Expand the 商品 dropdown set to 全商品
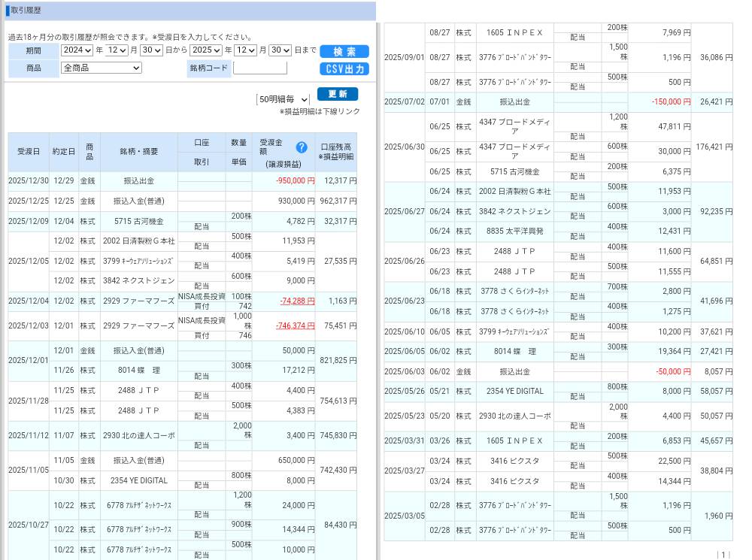 pyautogui.click(x=102, y=68)
